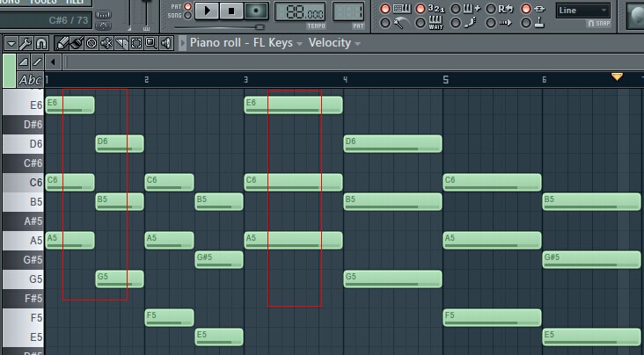Viewport: 644px width, 355px height.
Task: Activate the Select marquee tool
Action: 136,43
